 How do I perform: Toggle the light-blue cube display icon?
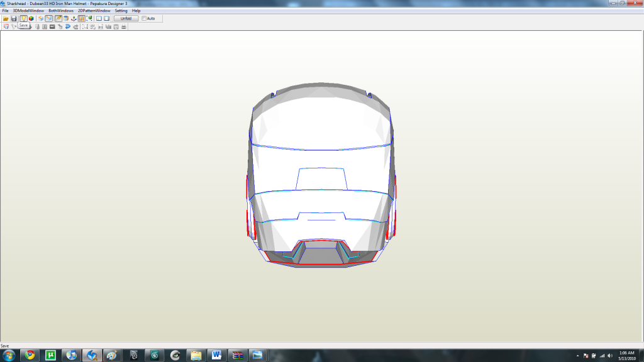(49, 18)
